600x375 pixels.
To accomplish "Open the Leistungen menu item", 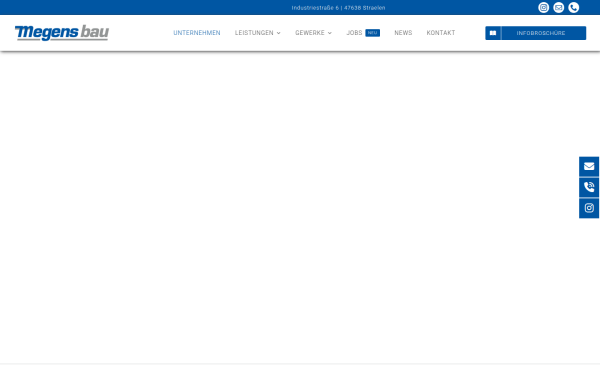I will (x=254, y=33).
